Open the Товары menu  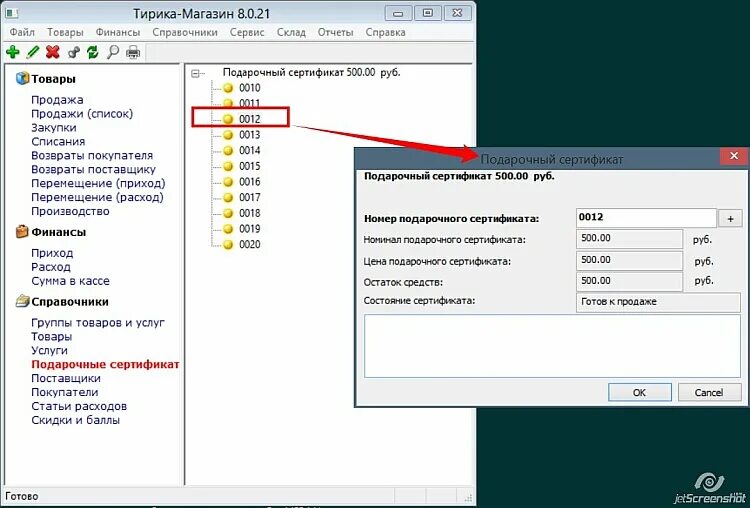[x=65, y=32]
